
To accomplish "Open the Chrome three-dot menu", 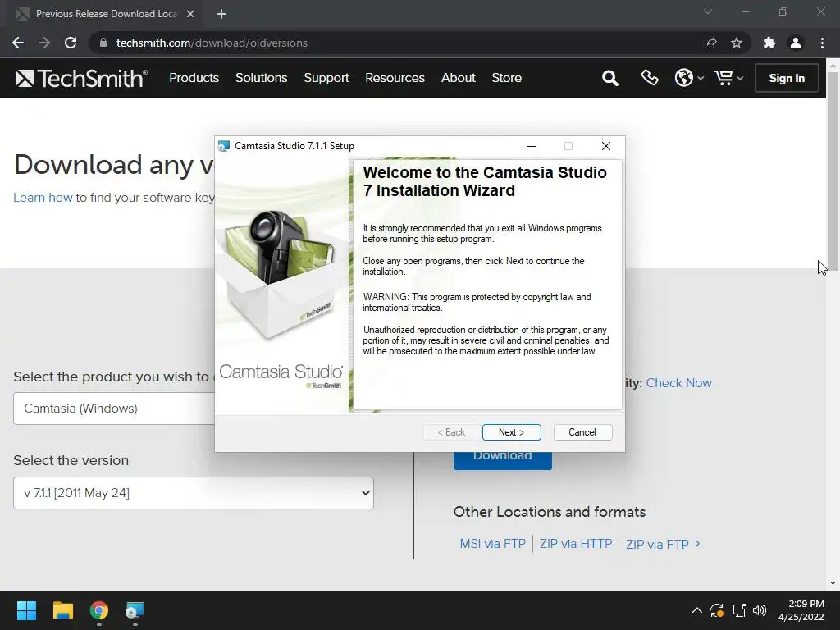I will [x=822, y=43].
